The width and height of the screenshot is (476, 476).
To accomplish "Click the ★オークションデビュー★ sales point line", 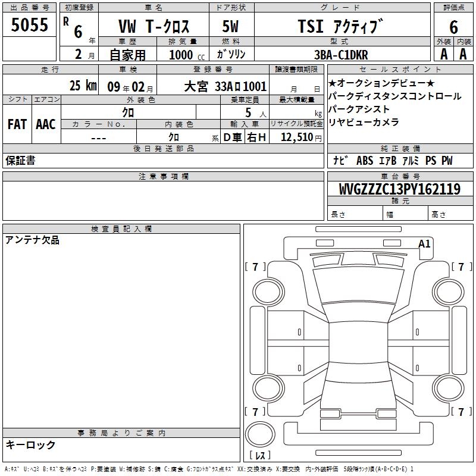I will pyautogui.click(x=381, y=83).
